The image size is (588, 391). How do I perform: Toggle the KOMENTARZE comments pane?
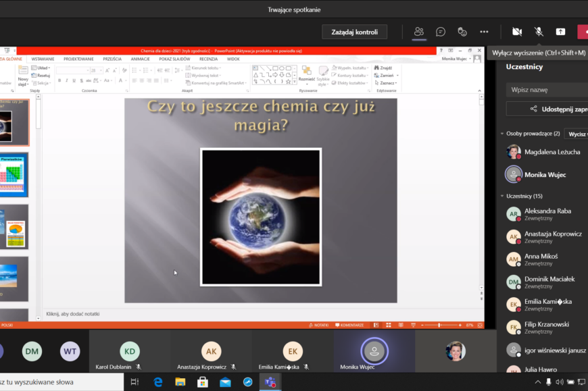[349, 325]
